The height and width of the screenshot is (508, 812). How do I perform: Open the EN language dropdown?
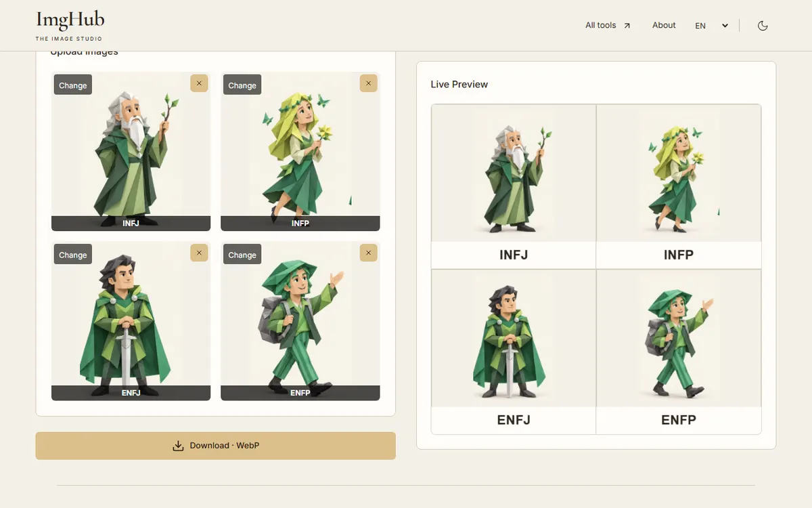711,26
